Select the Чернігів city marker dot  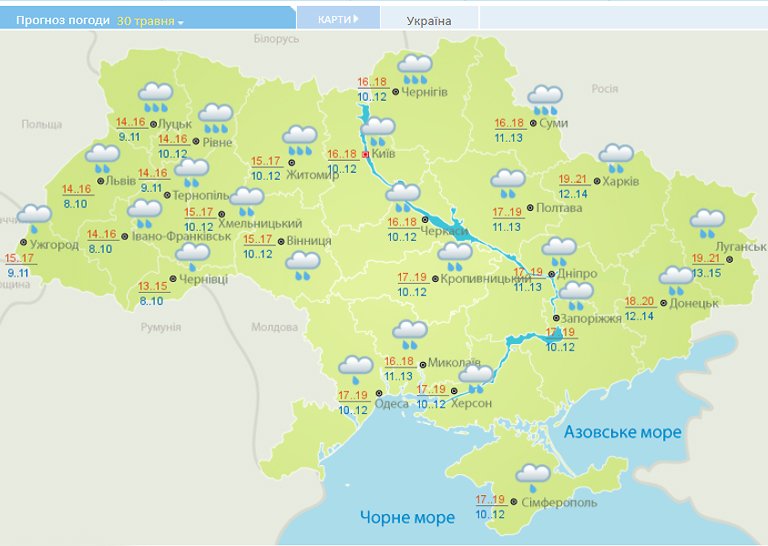pos(396,92)
